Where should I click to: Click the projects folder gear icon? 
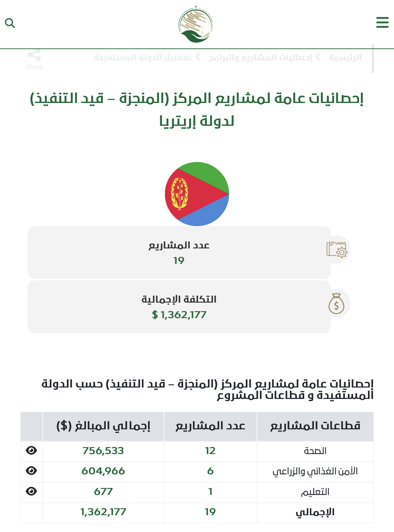coord(337,249)
